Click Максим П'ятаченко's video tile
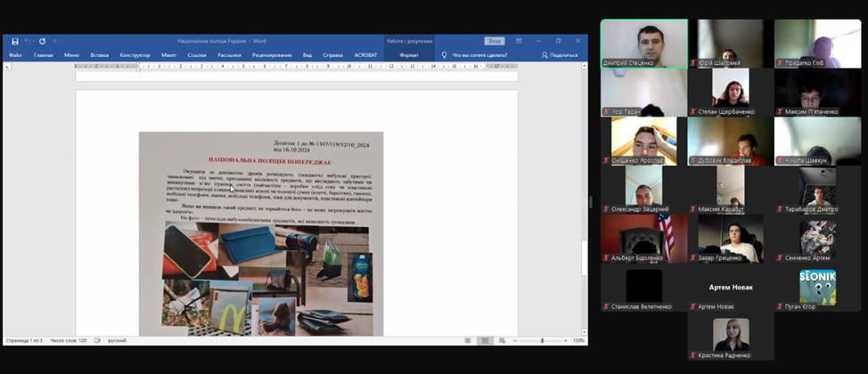This screenshot has width=868, height=374. pyautogui.click(x=817, y=93)
